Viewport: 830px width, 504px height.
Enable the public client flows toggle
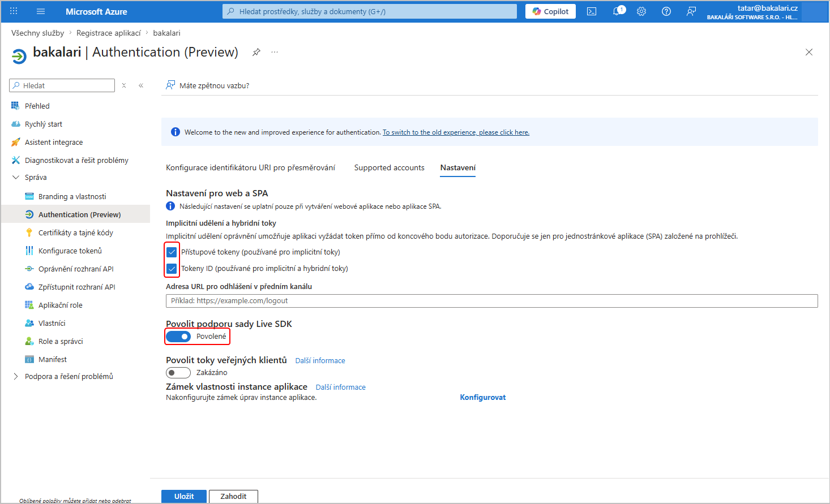178,373
